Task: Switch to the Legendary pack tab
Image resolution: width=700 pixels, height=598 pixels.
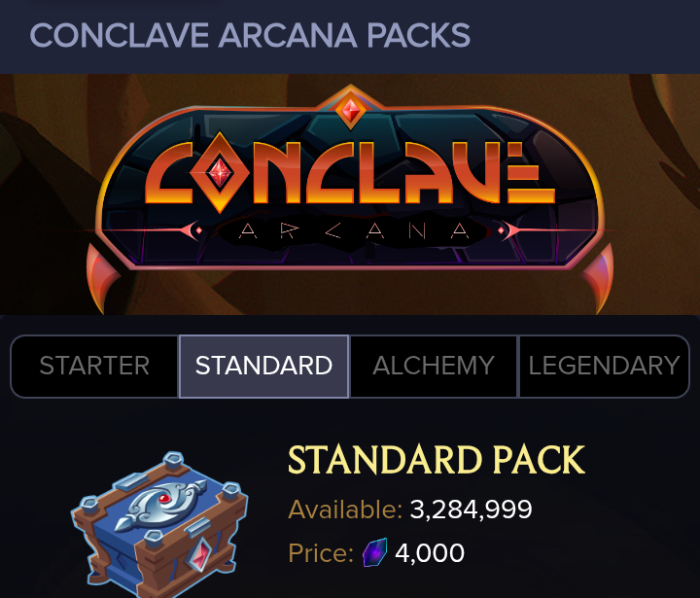Action: [x=604, y=366]
